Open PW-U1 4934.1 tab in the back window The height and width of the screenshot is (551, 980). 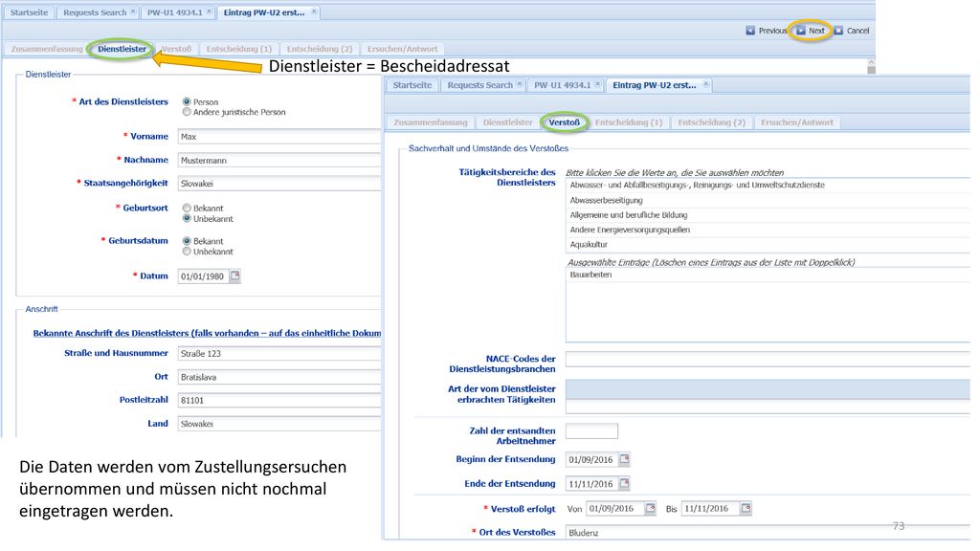pyautogui.click(x=178, y=12)
